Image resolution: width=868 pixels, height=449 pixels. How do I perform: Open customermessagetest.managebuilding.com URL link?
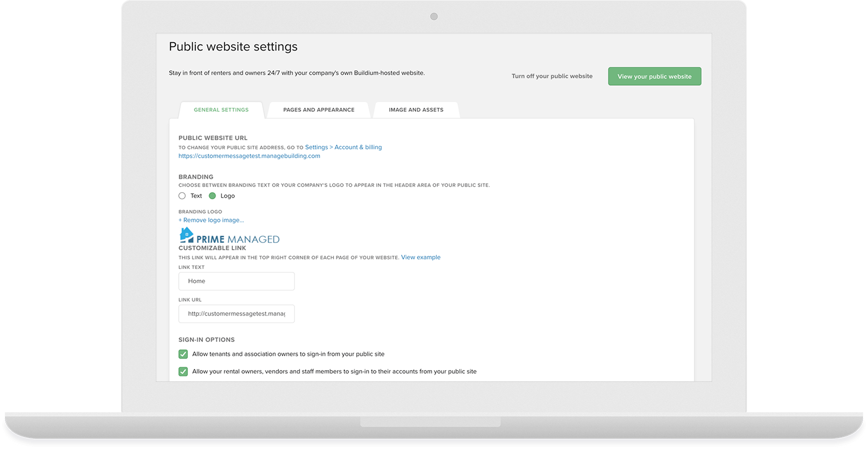pos(249,156)
